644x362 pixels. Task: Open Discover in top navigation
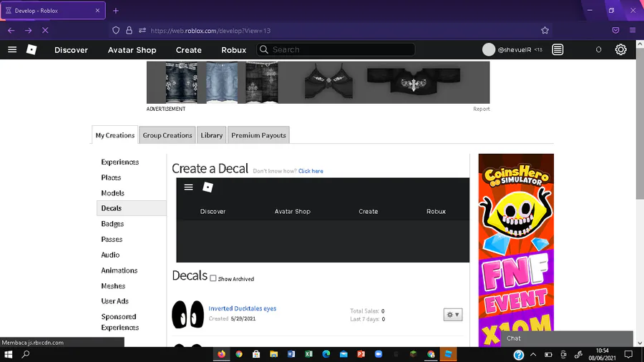(x=71, y=49)
